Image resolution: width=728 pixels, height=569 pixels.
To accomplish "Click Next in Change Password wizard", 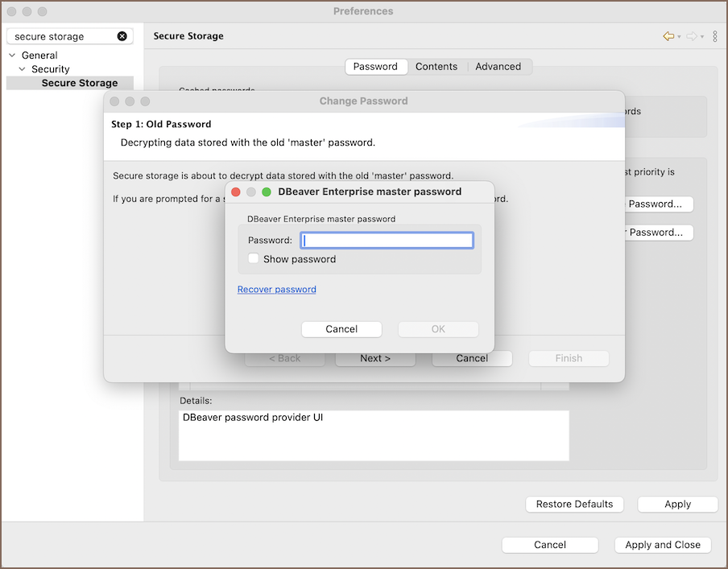I will click(375, 358).
